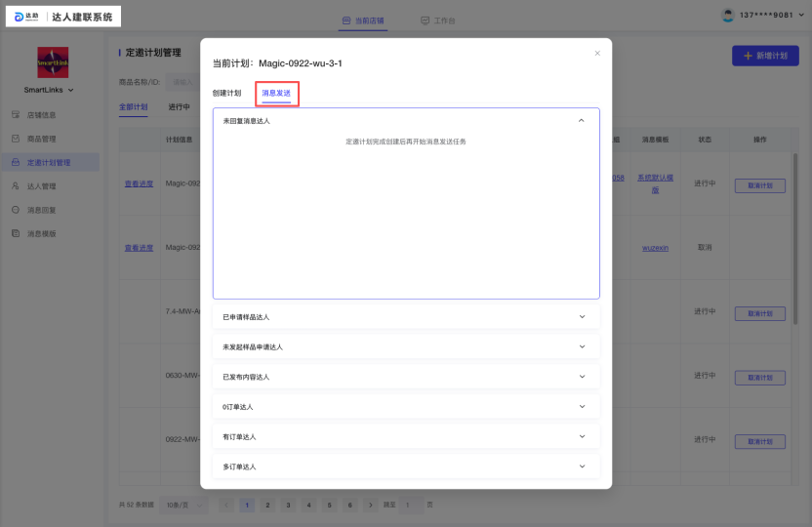Collapse the 未回复消息达人 section

point(582,120)
